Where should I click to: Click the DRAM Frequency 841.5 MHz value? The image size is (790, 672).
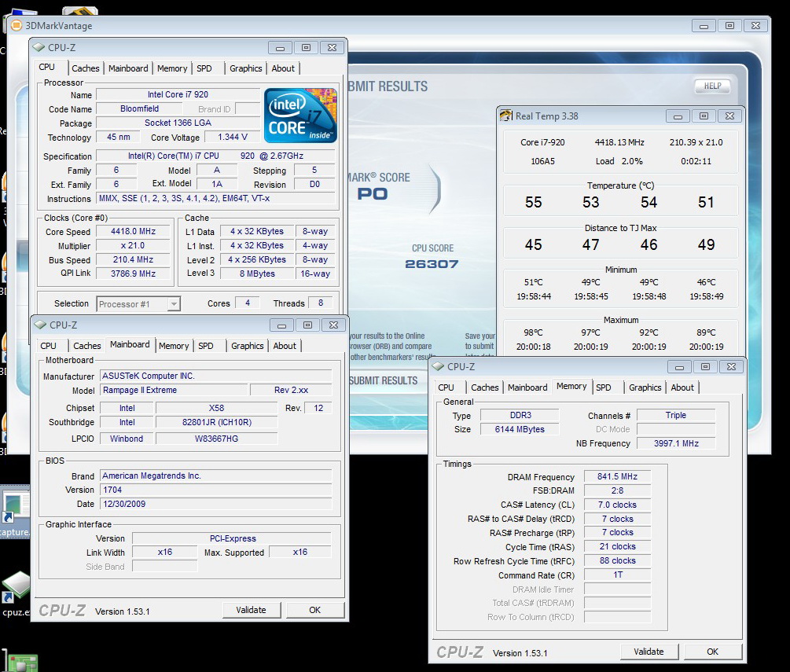617,476
